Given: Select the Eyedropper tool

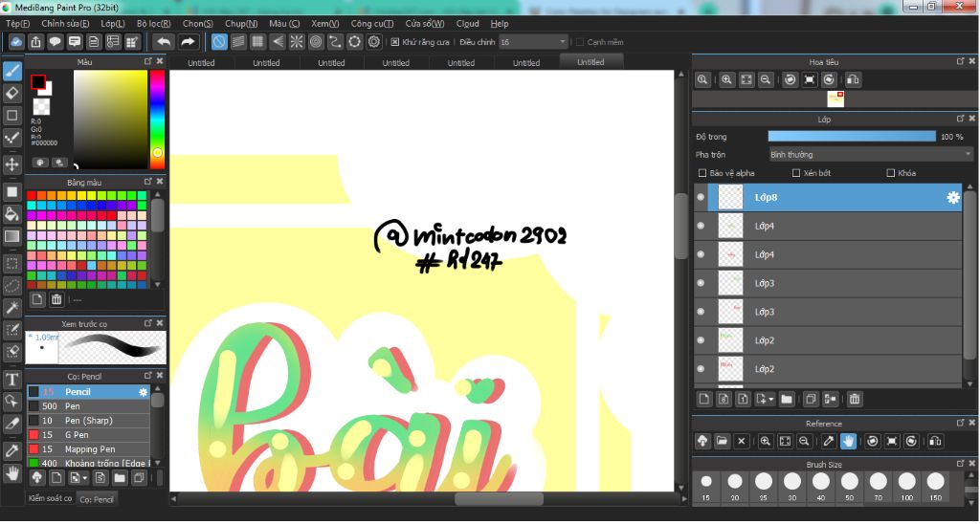Looking at the screenshot, I should point(11,450).
